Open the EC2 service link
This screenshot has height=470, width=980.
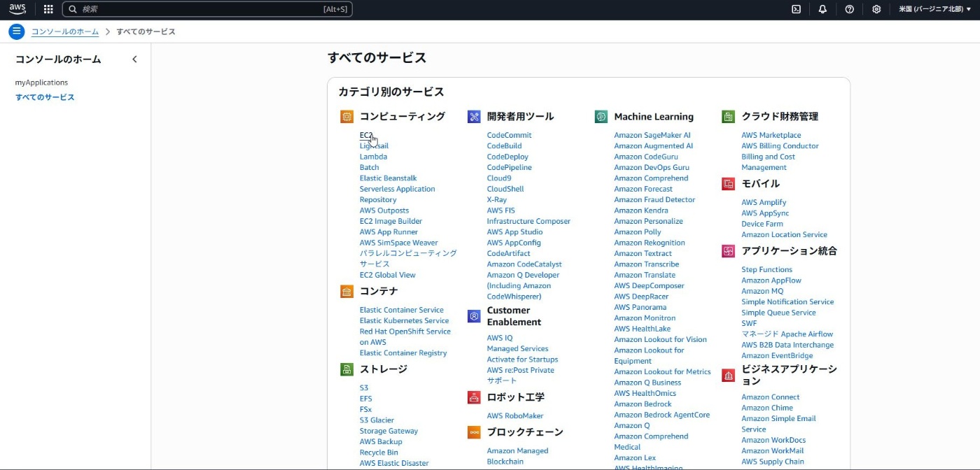[366, 135]
